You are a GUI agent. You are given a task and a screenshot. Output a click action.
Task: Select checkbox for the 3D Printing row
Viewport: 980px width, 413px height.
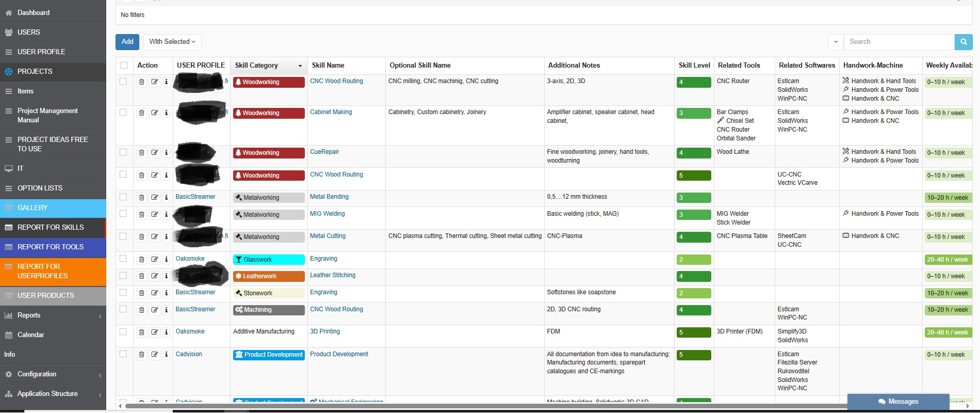coord(123,331)
